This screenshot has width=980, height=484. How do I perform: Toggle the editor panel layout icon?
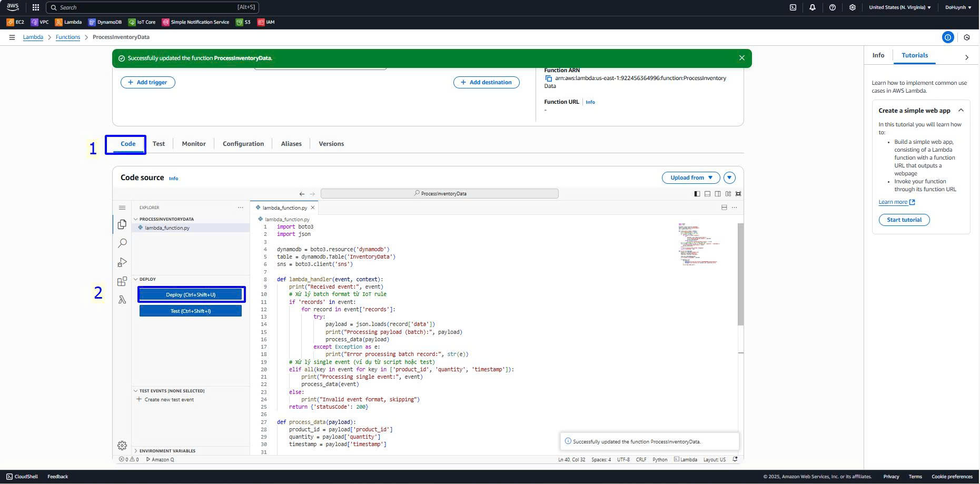[707, 194]
